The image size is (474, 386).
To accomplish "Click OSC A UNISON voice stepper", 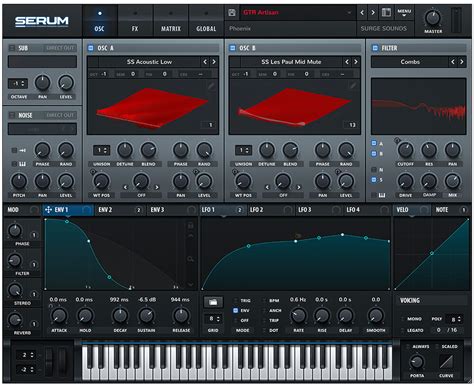I will pyautogui.click(x=101, y=150).
